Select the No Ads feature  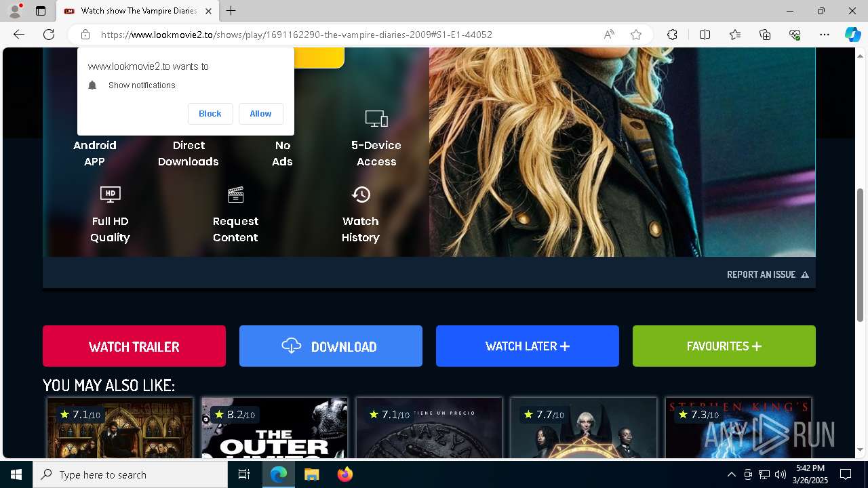pos(282,153)
